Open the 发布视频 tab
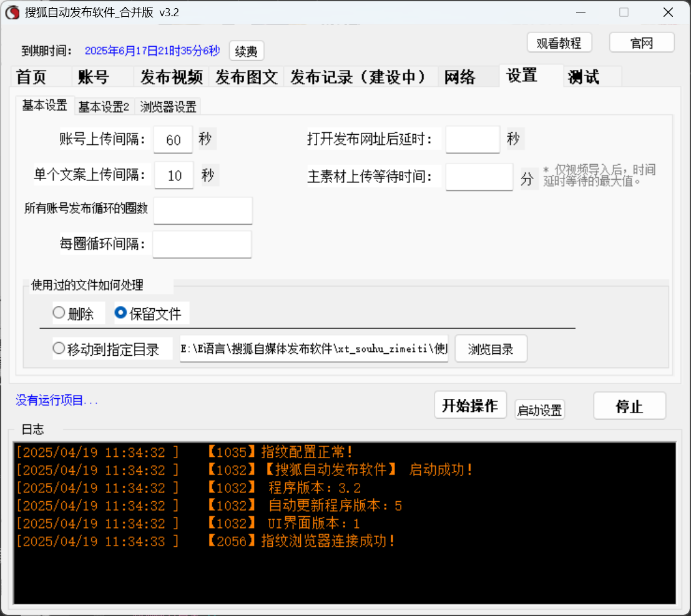Image resolution: width=691 pixels, height=616 pixels. point(172,77)
